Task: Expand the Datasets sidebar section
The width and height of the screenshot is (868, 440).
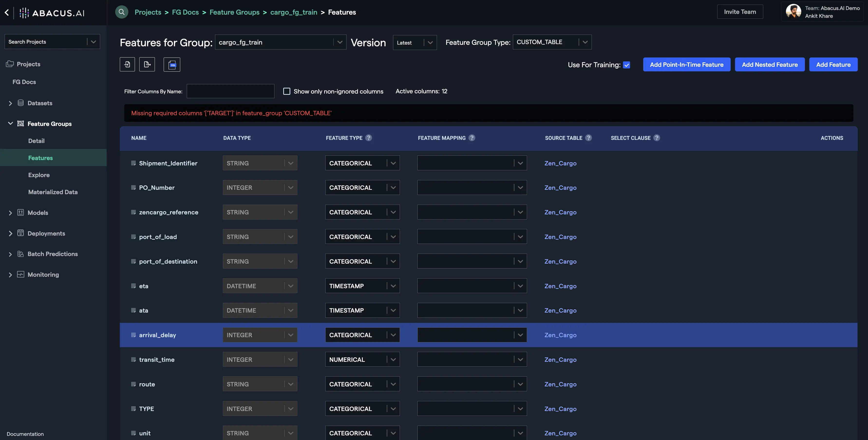Action: tap(10, 103)
